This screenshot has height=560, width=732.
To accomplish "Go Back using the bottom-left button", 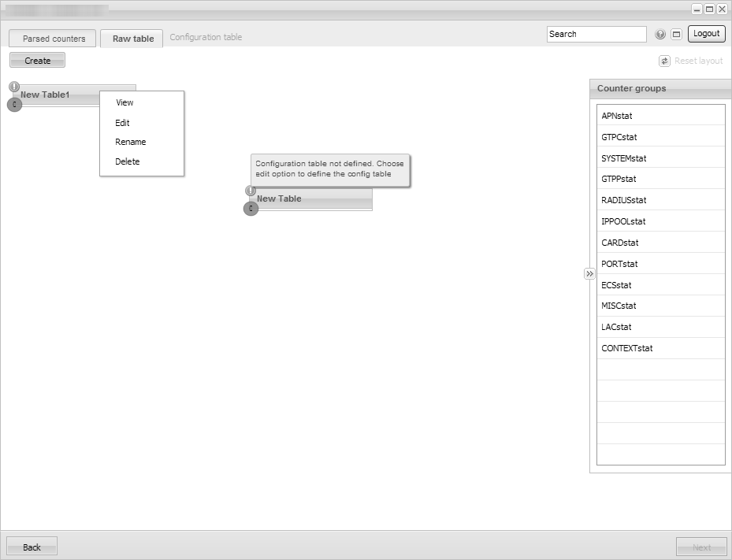I will click(32, 547).
